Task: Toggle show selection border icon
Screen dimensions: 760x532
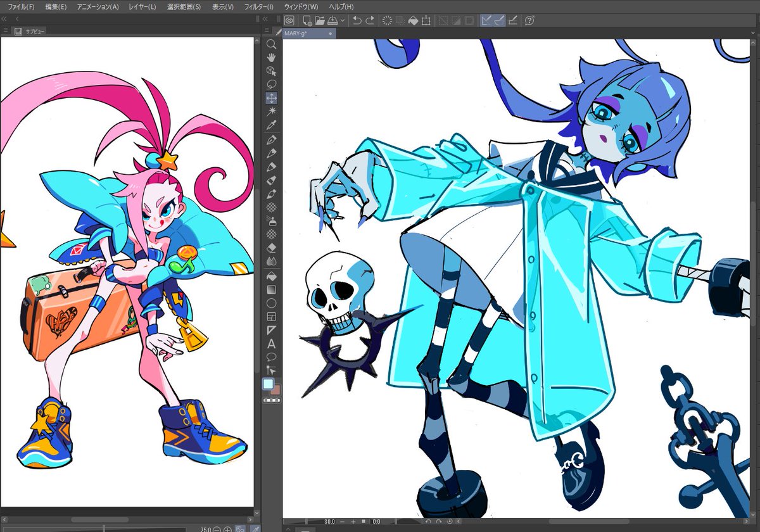Action: tap(469, 20)
